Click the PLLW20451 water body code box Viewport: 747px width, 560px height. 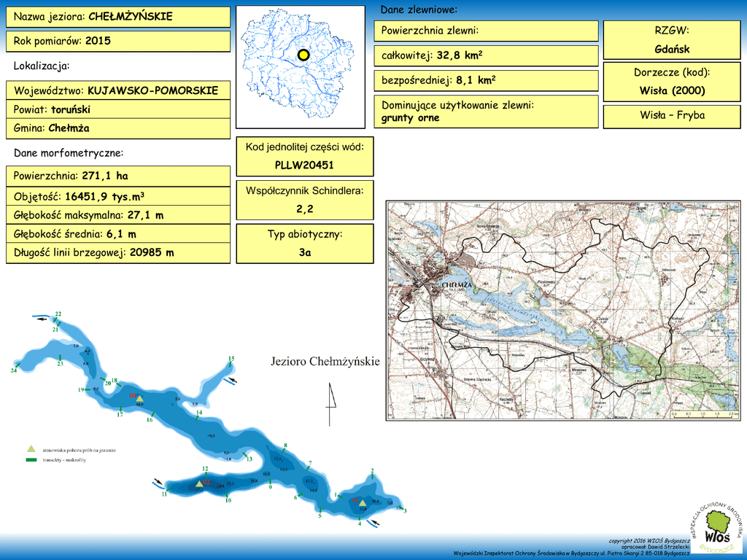pos(304,156)
